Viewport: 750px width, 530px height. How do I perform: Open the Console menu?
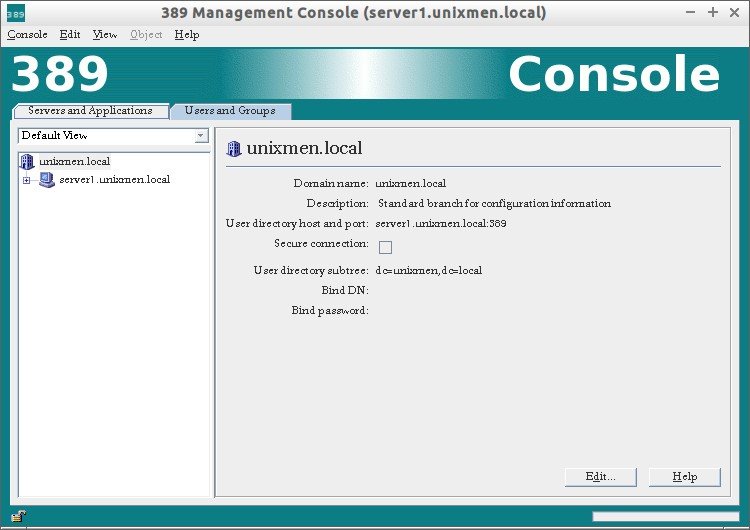(27, 34)
